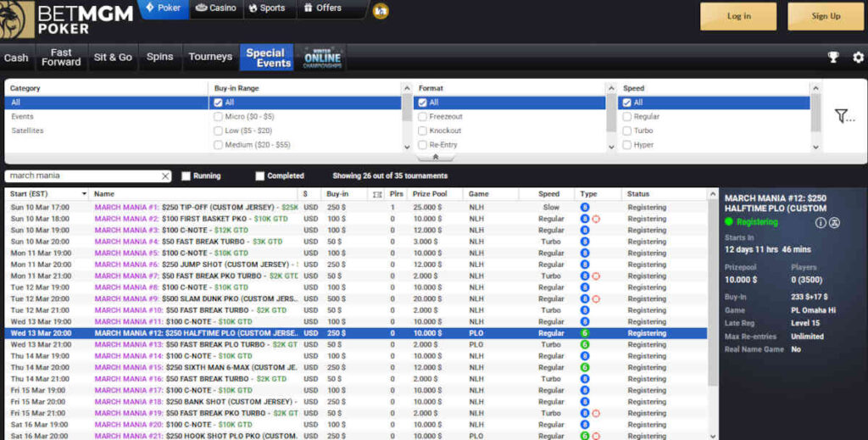The height and width of the screenshot is (440, 868).
Task: Sort by Start (EST) column arrow
Action: click(x=84, y=194)
